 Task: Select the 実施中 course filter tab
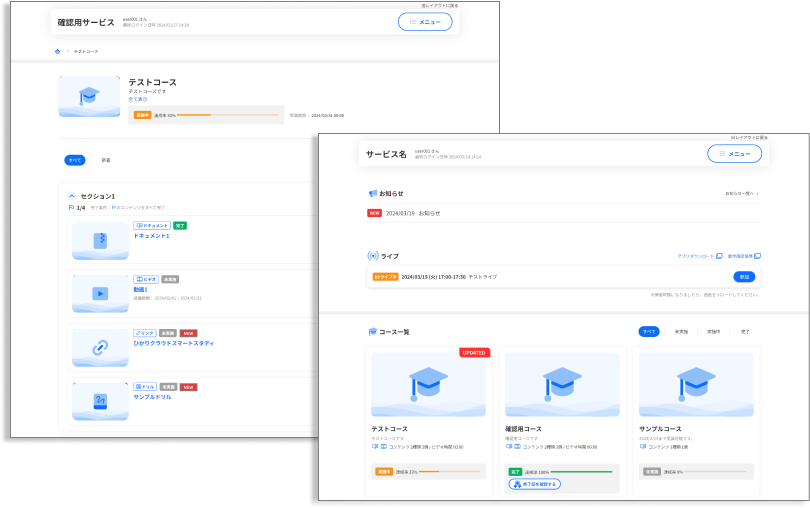tap(713, 331)
